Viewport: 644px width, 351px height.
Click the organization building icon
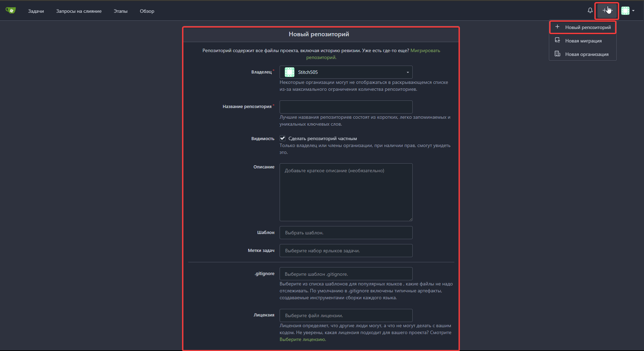tap(557, 54)
